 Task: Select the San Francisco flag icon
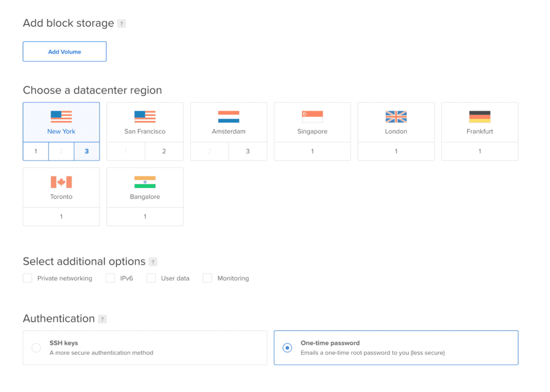[x=145, y=117]
